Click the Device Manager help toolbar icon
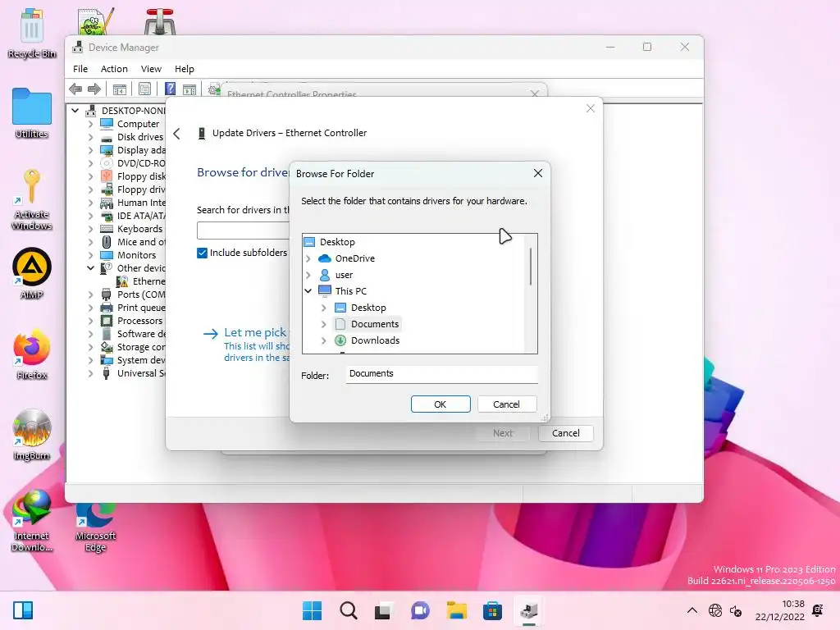Viewport: 840px width, 630px height. [170, 89]
